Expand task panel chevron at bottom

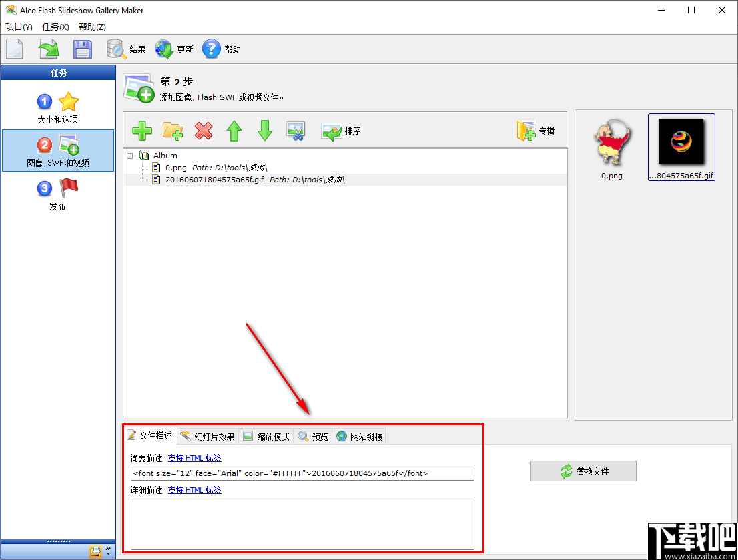pos(108,551)
